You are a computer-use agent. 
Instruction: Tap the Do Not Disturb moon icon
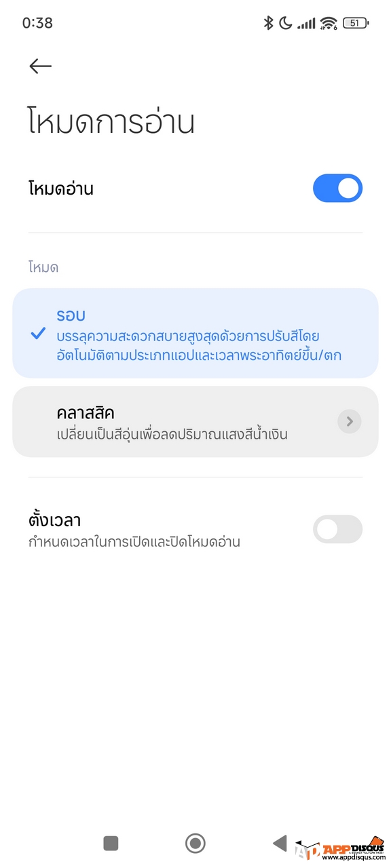click(x=286, y=23)
